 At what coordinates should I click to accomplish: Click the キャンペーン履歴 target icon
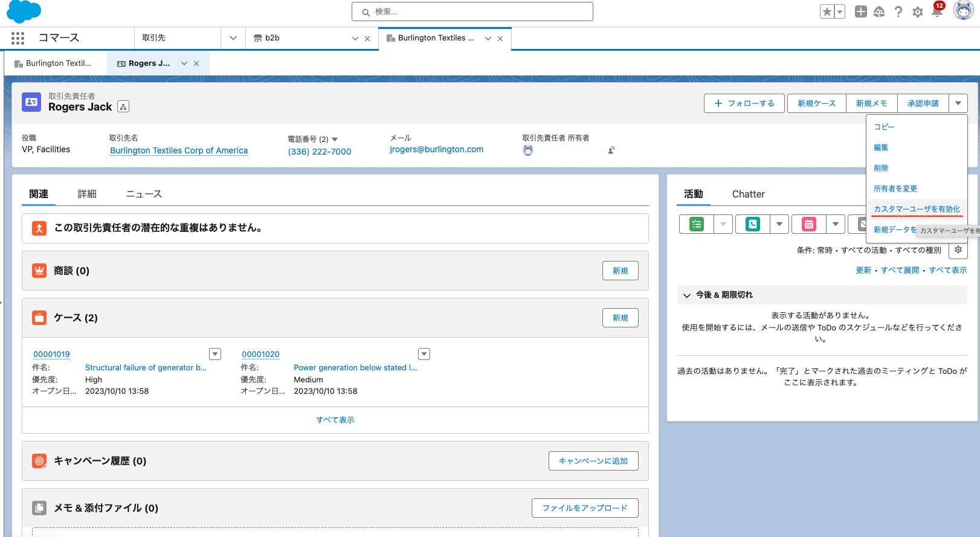click(39, 461)
